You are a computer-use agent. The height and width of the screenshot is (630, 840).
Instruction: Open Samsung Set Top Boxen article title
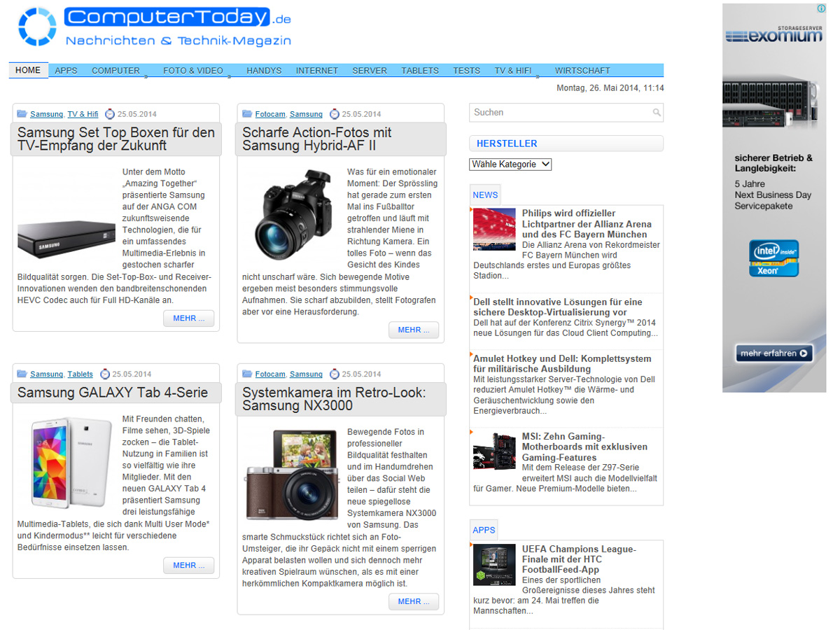[116, 139]
